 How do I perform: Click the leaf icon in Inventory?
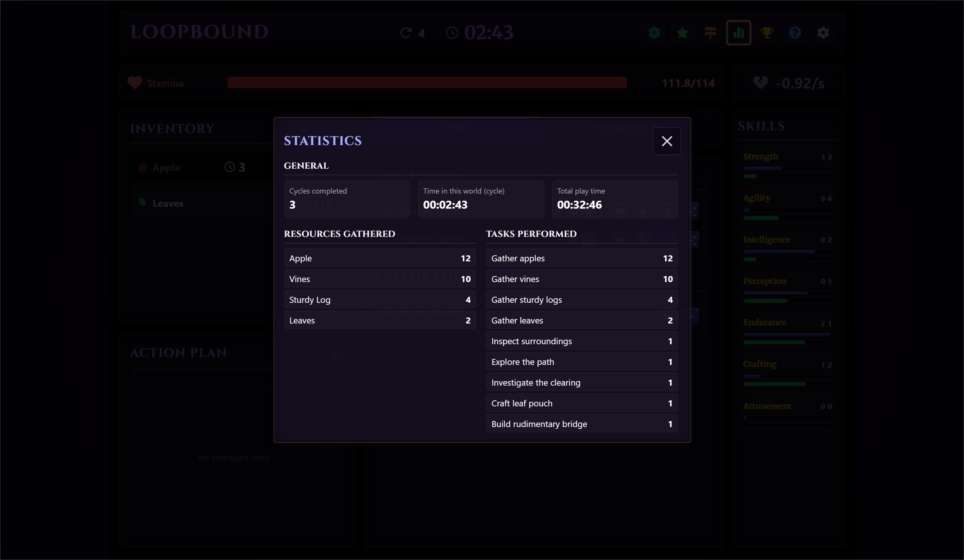tap(142, 202)
